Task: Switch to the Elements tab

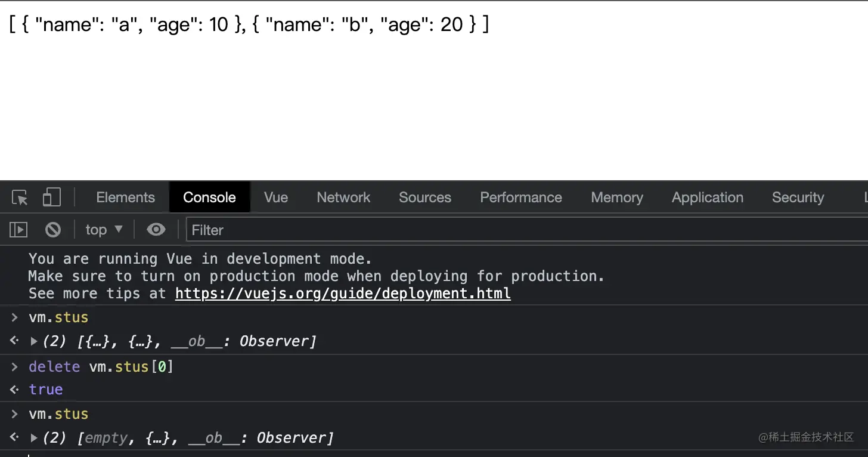Action: pyautogui.click(x=125, y=197)
